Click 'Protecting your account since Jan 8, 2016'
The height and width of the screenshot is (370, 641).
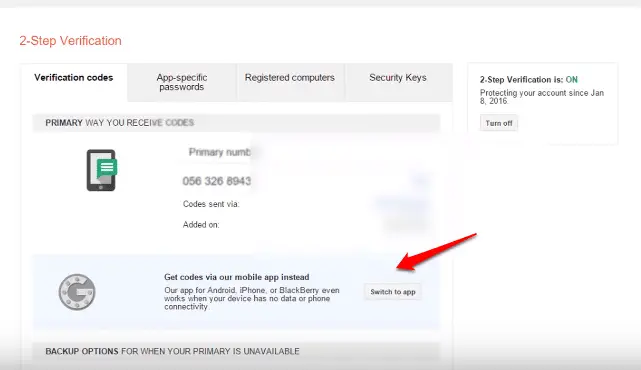(x=542, y=97)
